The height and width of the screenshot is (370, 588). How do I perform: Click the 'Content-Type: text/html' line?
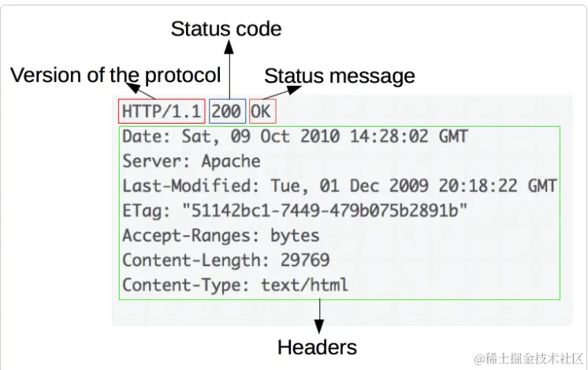coord(235,283)
